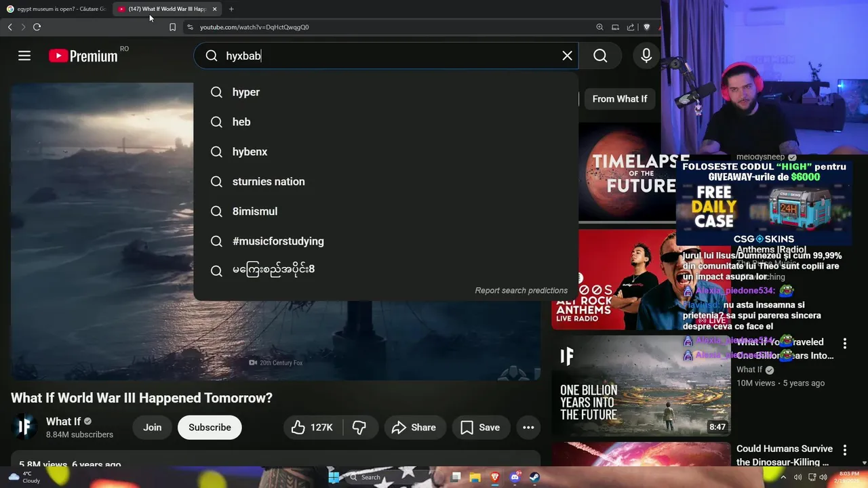The width and height of the screenshot is (868, 488).
Task: Open File Explorer from taskbar
Action: coord(475,477)
